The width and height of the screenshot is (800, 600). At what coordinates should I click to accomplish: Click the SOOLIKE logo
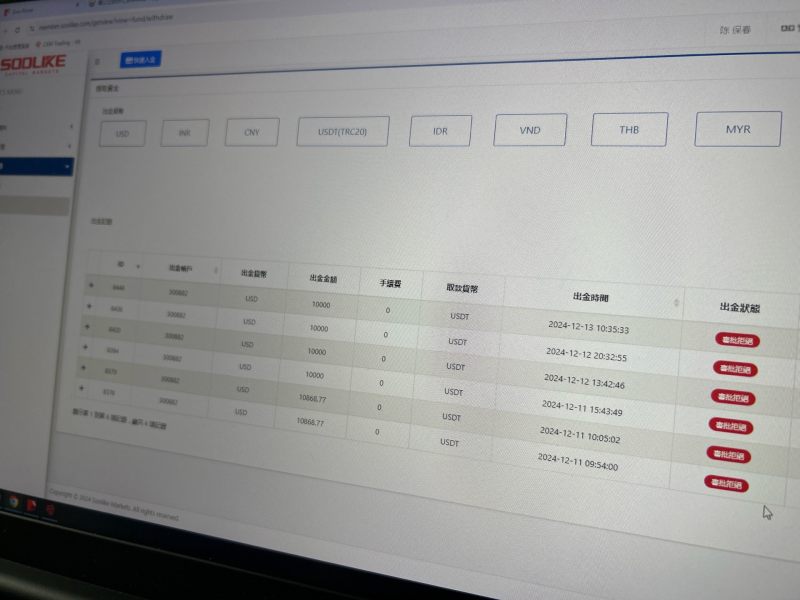coord(32,65)
